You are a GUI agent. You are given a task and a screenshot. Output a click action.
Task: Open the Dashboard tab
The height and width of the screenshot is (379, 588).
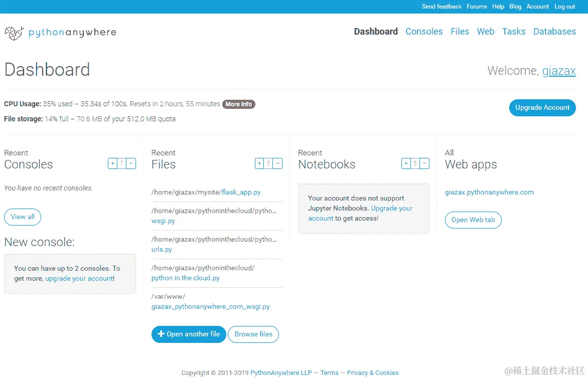click(376, 32)
